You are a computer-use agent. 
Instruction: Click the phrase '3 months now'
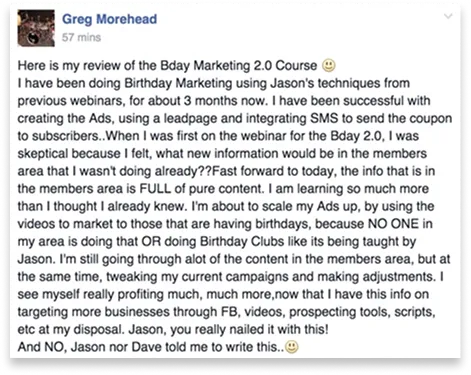click(x=226, y=101)
